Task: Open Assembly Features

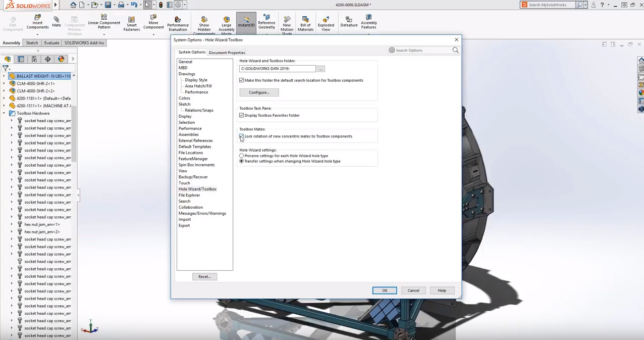Action: [369, 22]
